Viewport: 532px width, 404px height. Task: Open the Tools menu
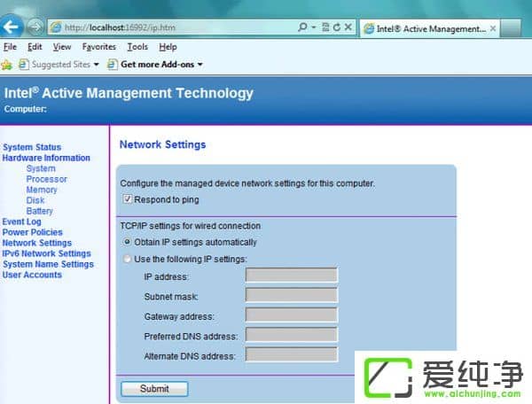coord(137,47)
